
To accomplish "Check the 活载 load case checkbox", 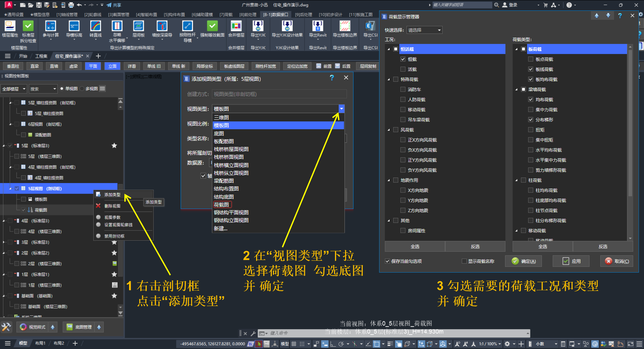I will click(x=403, y=69).
